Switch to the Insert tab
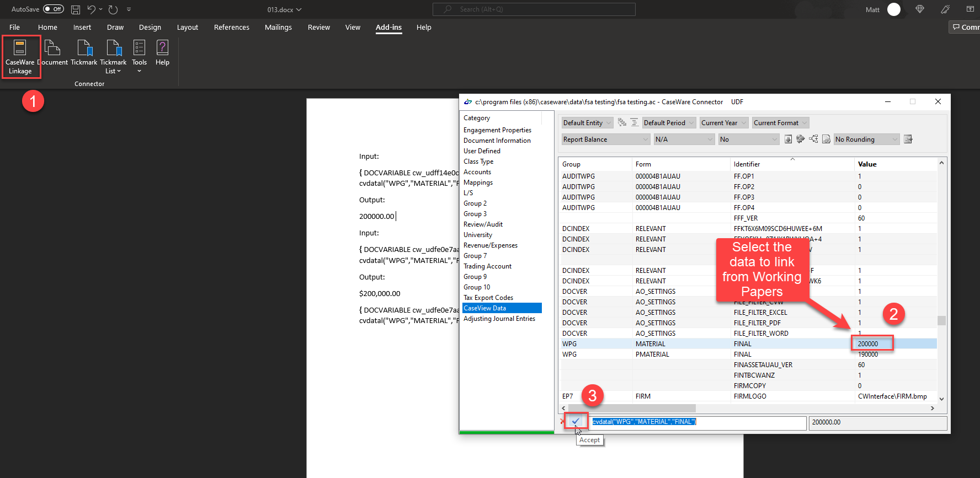Screen dimensions: 980x478 [82, 27]
